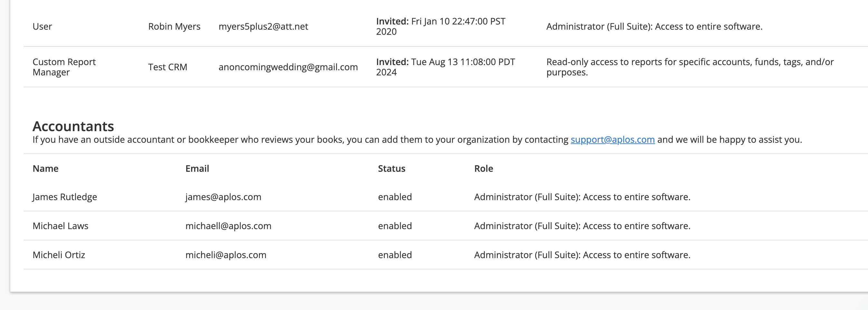This screenshot has width=868, height=310.
Task: Select the Michael Laws accountant row
Action: (60, 226)
